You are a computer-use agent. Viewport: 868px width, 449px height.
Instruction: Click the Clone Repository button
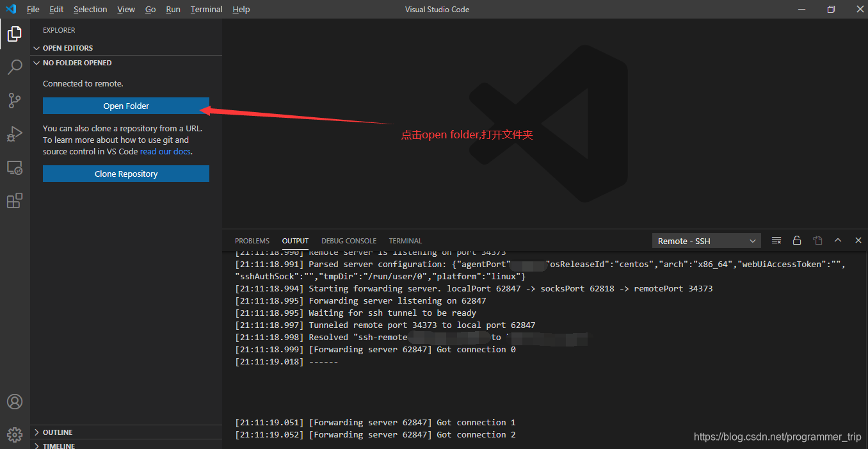[126, 174]
